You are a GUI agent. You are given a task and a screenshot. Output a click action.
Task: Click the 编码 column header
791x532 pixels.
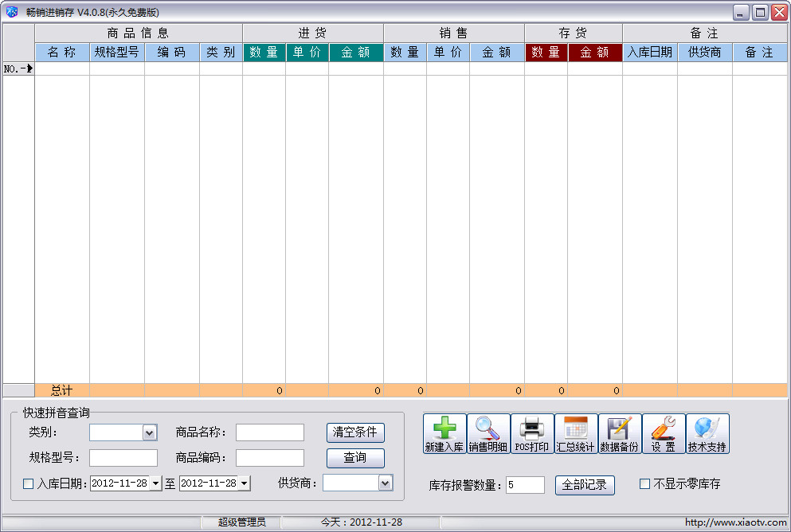click(172, 52)
